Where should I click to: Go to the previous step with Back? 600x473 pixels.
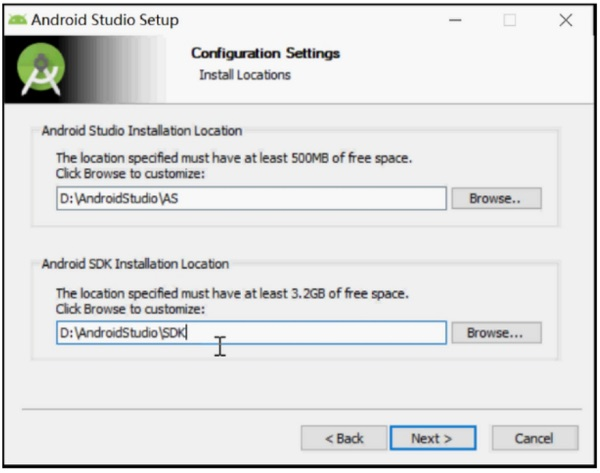(344, 438)
